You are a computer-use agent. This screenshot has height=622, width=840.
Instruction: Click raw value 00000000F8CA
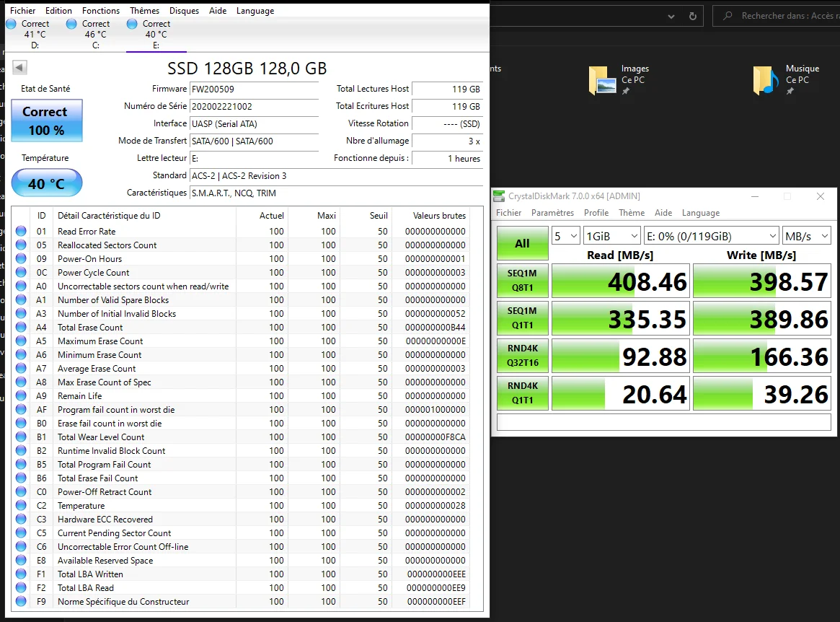435,437
